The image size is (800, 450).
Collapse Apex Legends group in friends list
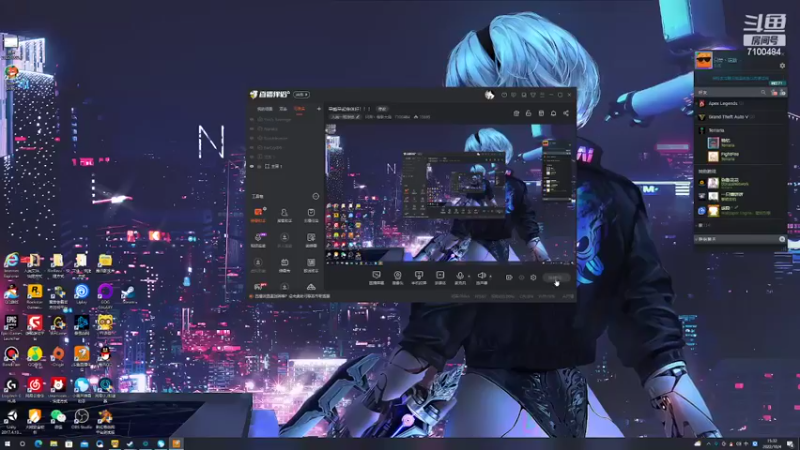[722, 104]
